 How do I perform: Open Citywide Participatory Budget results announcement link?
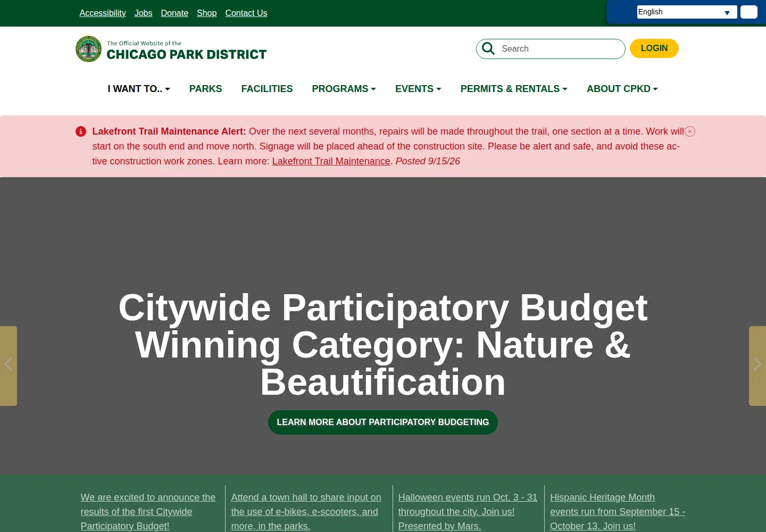[148, 511]
